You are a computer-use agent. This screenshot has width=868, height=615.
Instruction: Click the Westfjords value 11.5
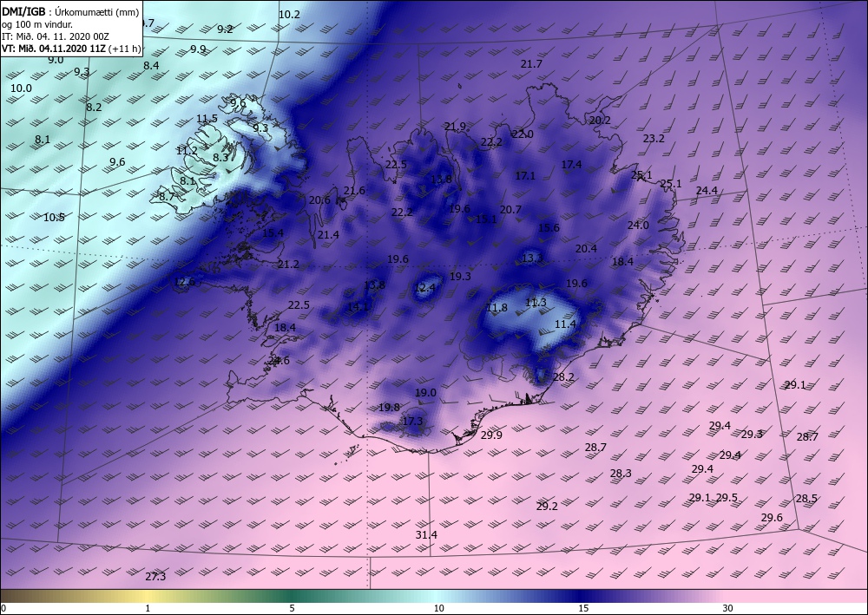[x=207, y=118]
